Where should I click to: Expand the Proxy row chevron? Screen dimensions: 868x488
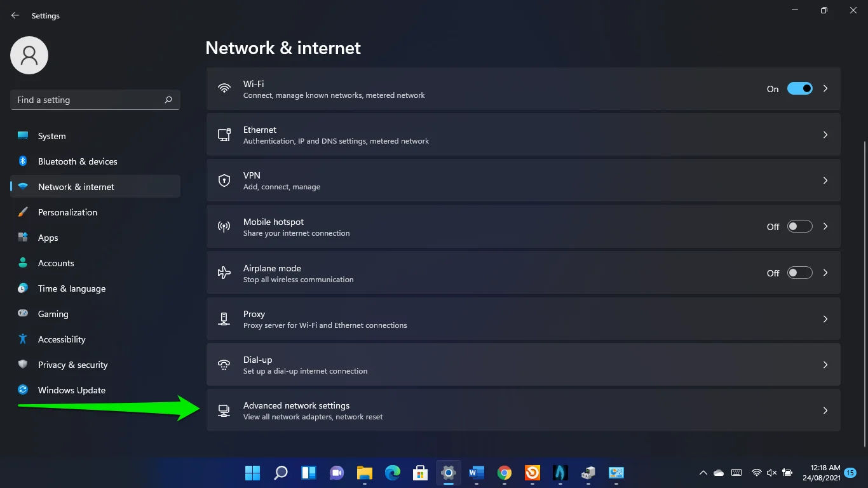pos(825,319)
